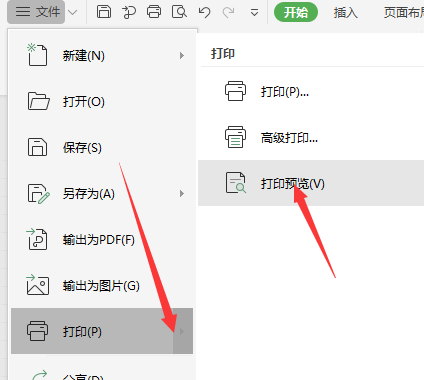
Task: Select 输出为PDF(F) menu entry
Action: [102, 240]
